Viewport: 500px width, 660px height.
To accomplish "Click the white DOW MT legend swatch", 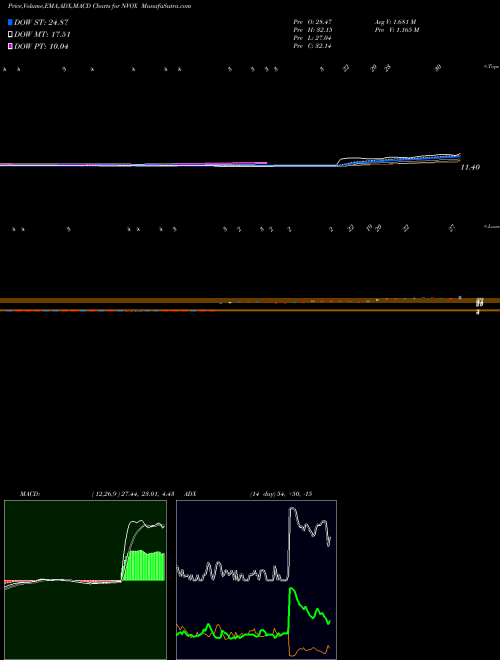I will (10, 35).
